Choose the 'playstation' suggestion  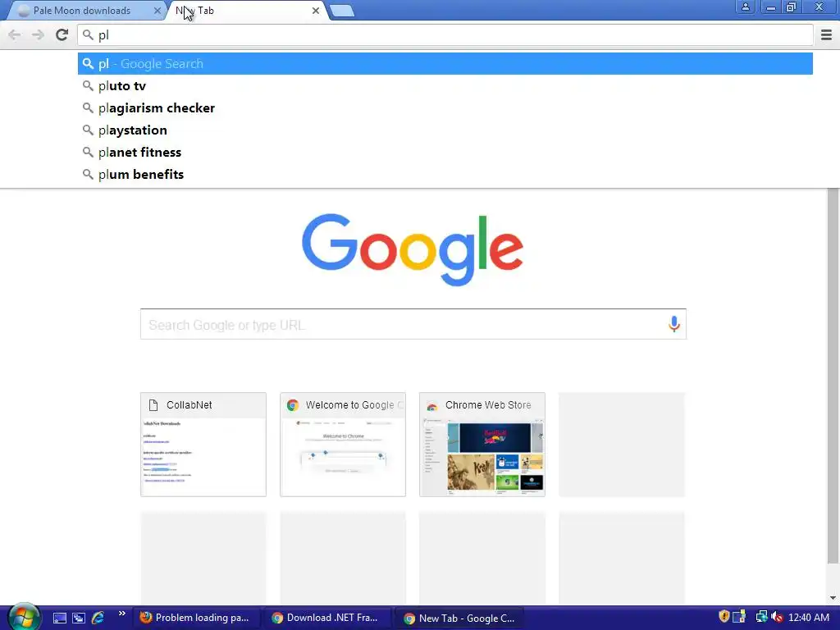(x=445, y=130)
